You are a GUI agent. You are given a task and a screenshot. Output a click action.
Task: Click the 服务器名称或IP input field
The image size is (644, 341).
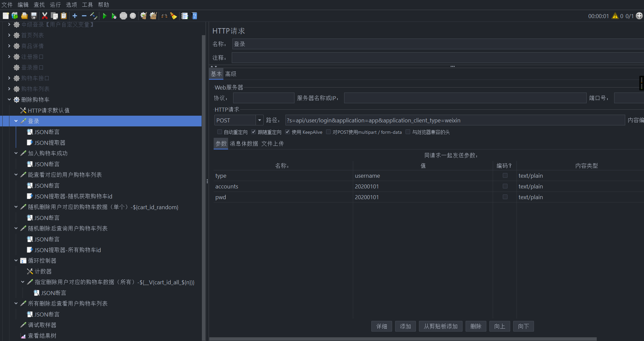tap(465, 98)
